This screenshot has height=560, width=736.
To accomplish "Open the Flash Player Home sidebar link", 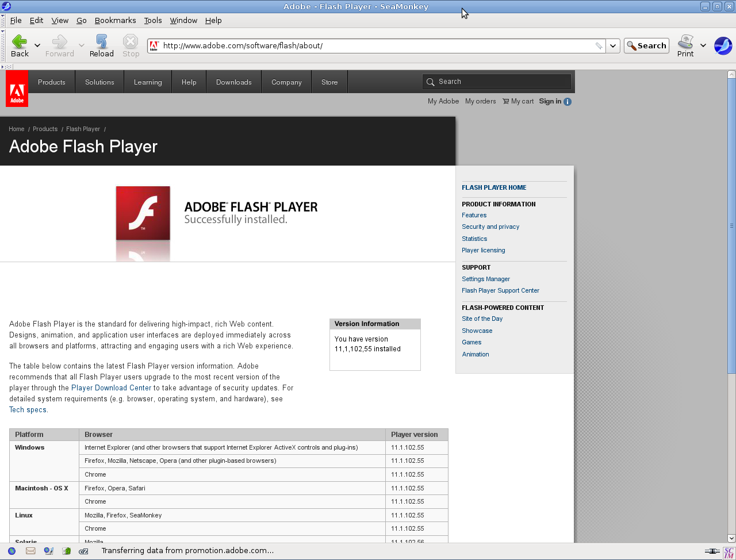I will tap(494, 187).
